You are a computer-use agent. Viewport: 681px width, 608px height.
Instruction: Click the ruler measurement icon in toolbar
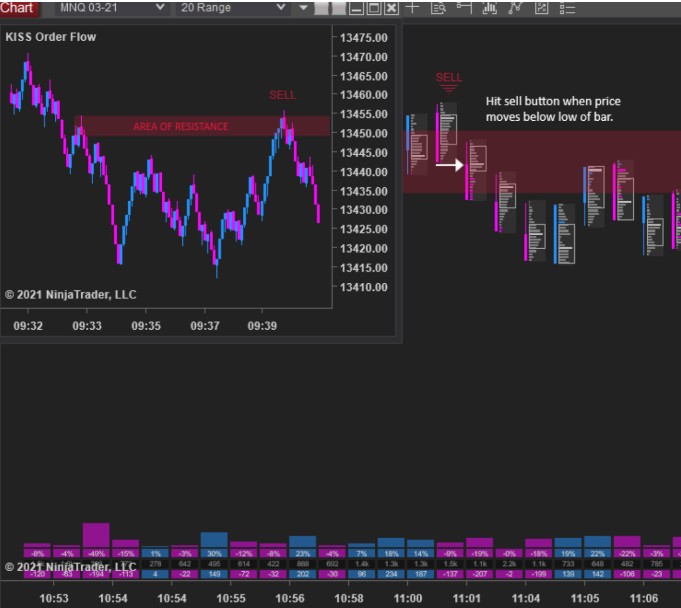tap(463, 8)
